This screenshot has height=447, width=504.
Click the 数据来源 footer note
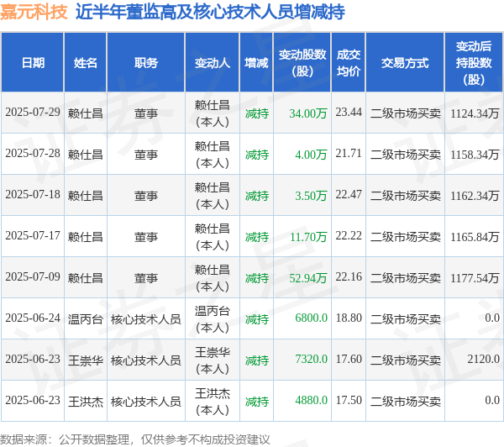[x=135, y=439]
